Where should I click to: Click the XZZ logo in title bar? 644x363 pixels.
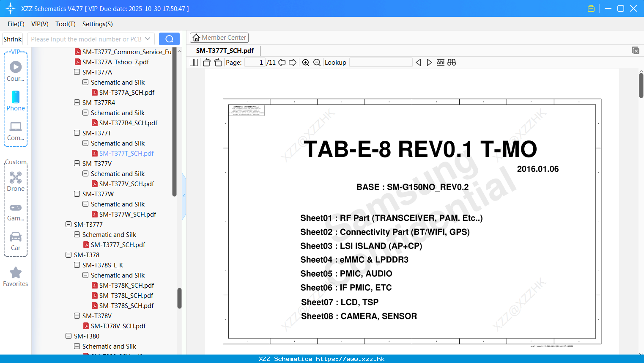[11, 8]
